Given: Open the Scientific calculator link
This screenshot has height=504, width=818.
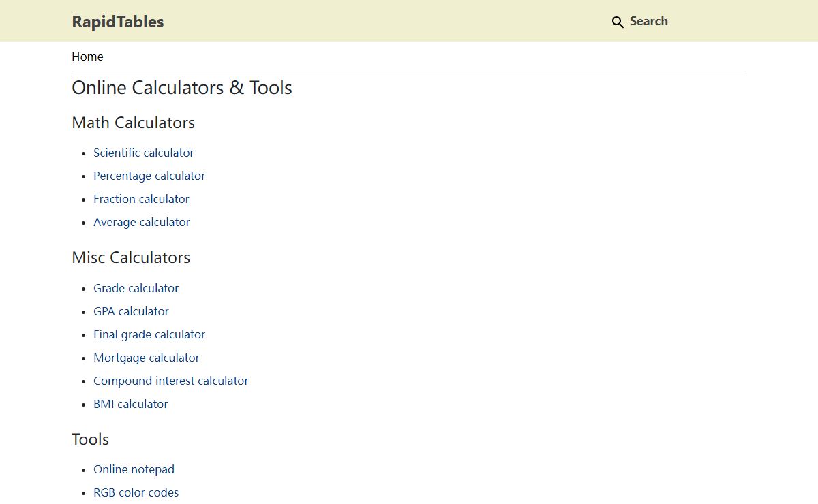Looking at the screenshot, I should pos(143,153).
